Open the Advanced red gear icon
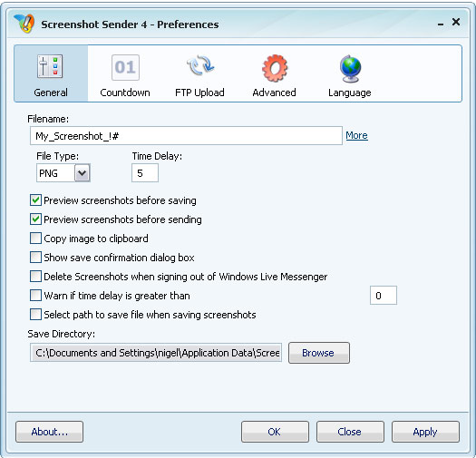The image size is (476, 458). (275, 68)
